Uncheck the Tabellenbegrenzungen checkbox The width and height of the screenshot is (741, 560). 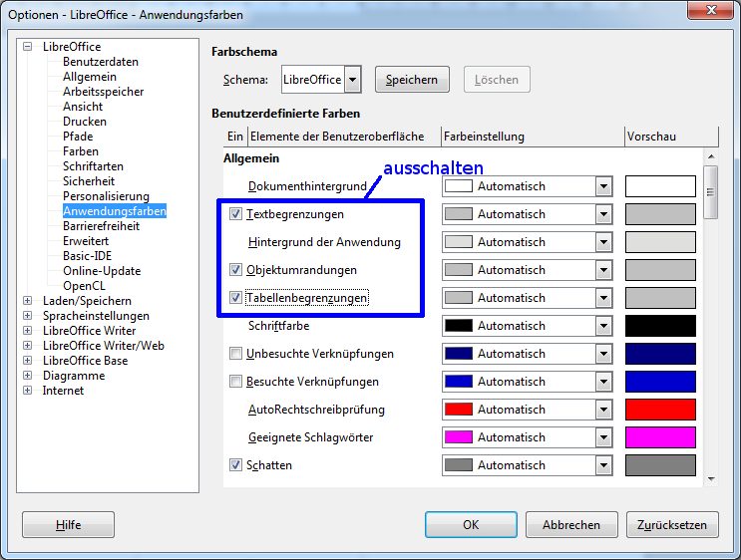[235, 298]
